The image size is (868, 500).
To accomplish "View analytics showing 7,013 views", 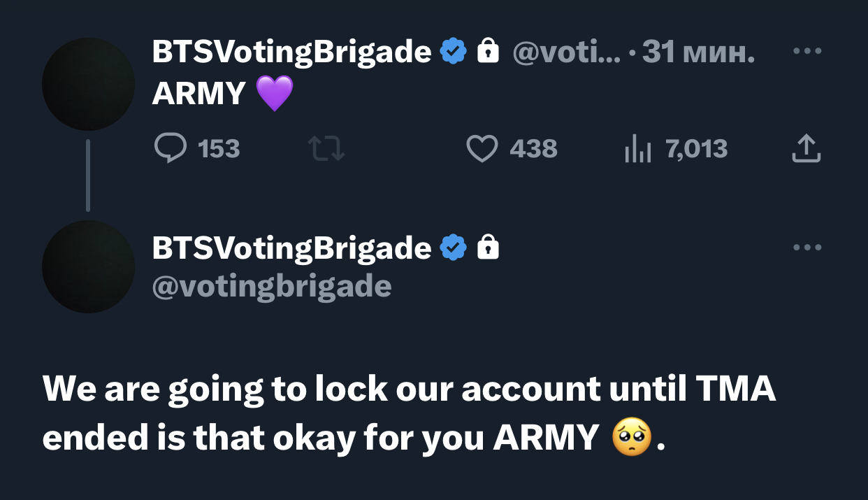I will coord(676,148).
